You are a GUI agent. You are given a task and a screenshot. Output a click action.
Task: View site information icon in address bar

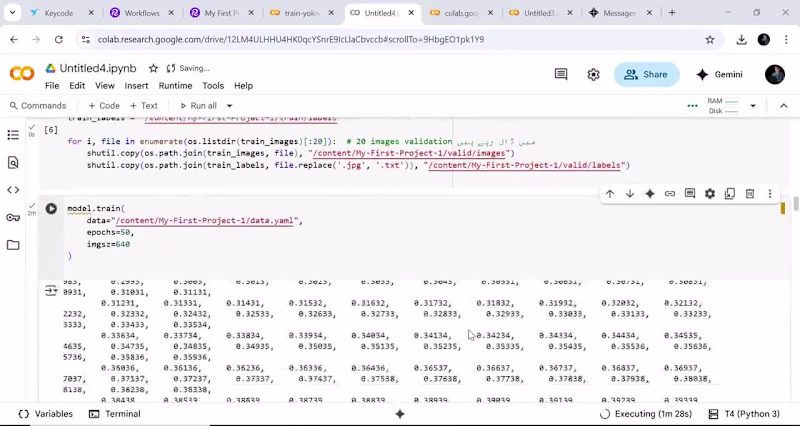coord(86,40)
